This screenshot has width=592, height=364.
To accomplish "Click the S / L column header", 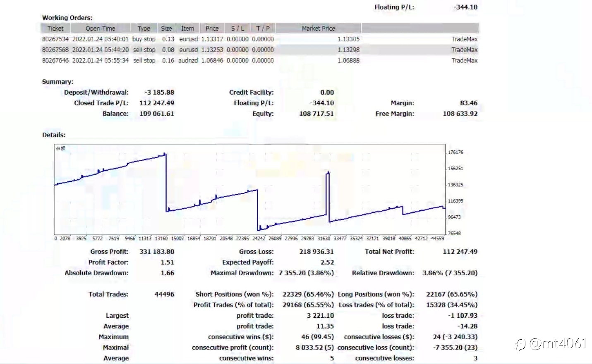I will pyautogui.click(x=237, y=29).
